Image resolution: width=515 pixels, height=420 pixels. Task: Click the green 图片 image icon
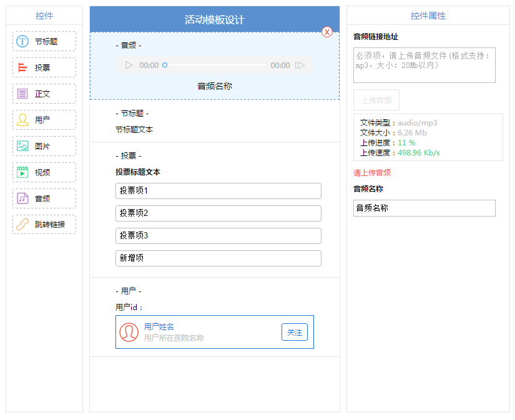click(x=22, y=146)
